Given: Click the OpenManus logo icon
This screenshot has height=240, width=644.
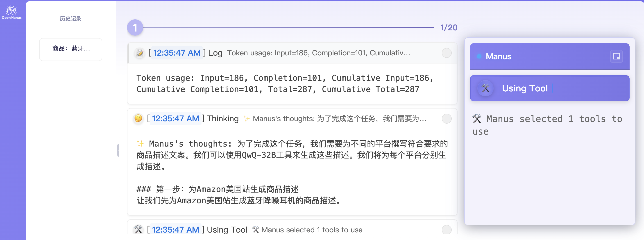Looking at the screenshot, I should 11,12.
